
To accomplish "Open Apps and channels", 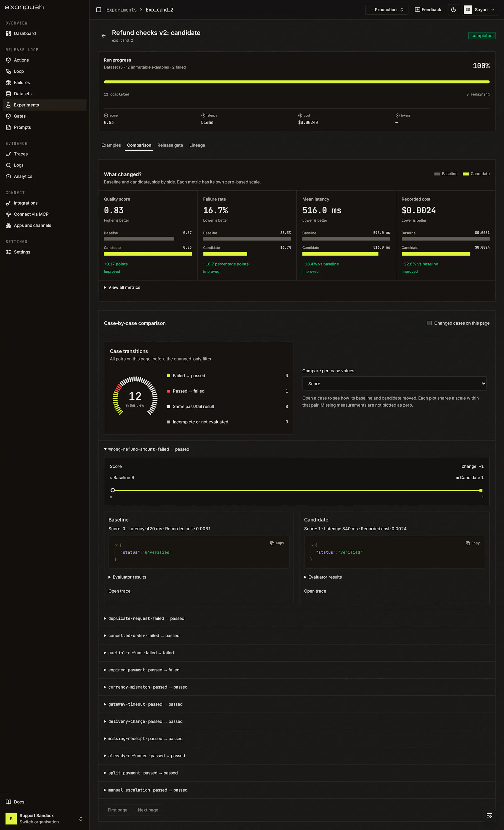I will (44, 225).
